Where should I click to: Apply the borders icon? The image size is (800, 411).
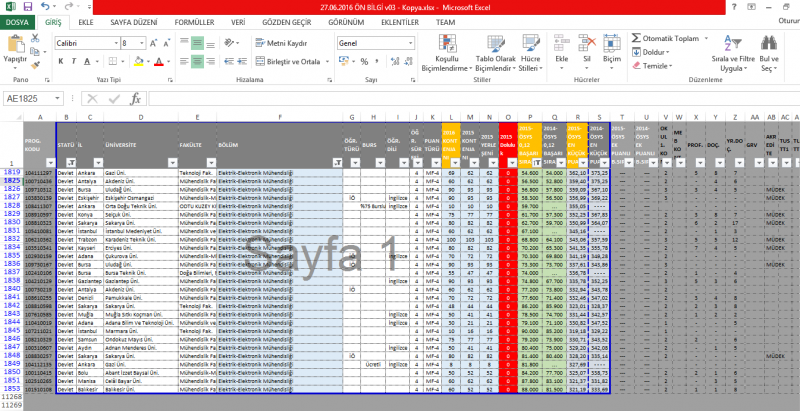[x=112, y=62]
